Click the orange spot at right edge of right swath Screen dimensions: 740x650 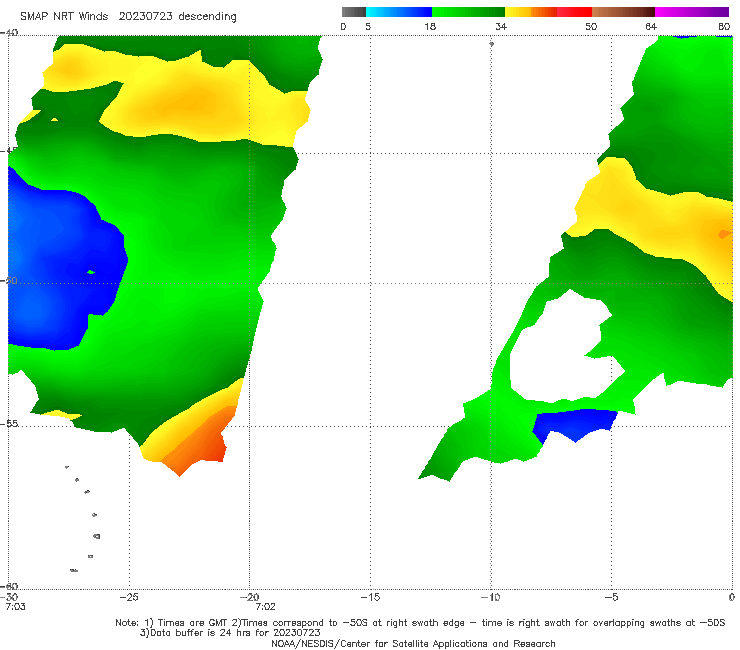click(723, 234)
